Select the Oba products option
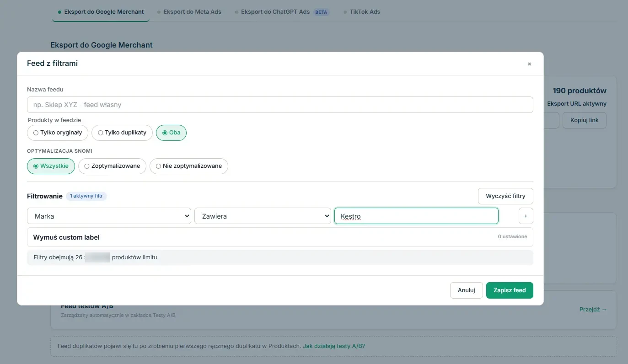628x364 pixels. click(x=172, y=133)
